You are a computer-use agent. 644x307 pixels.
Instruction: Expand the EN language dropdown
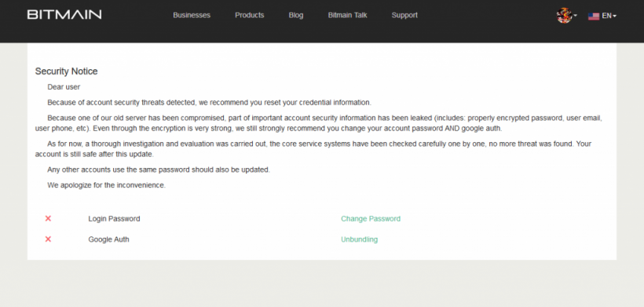tap(609, 16)
